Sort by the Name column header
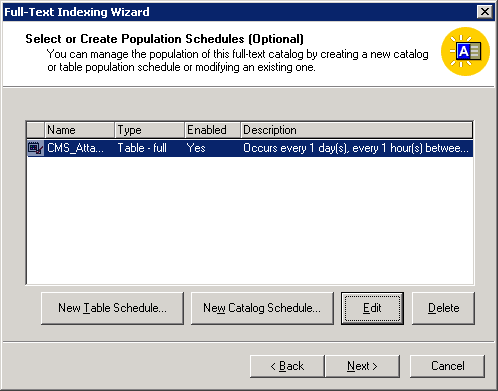Viewport: 498px width, 391px height. click(79, 130)
